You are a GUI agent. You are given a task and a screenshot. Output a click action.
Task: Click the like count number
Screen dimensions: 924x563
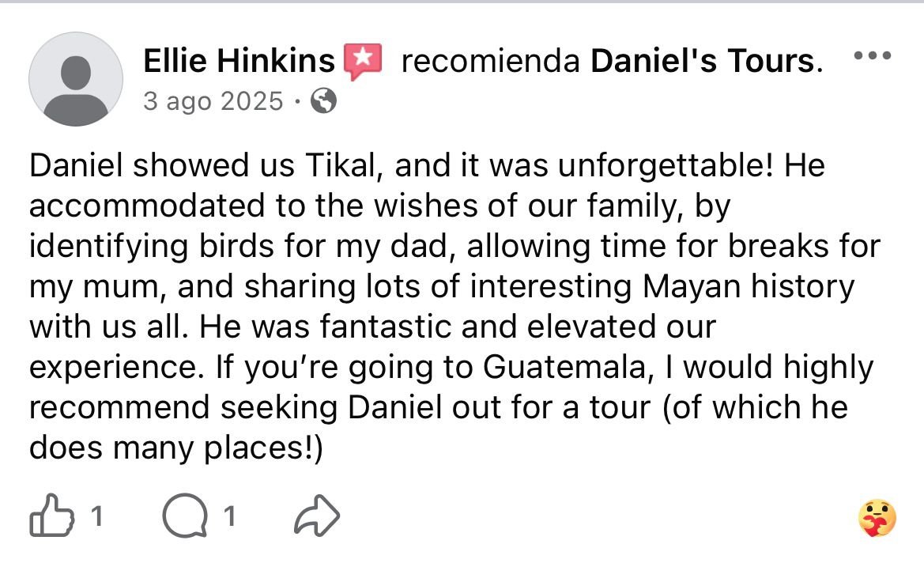point(96,517)
